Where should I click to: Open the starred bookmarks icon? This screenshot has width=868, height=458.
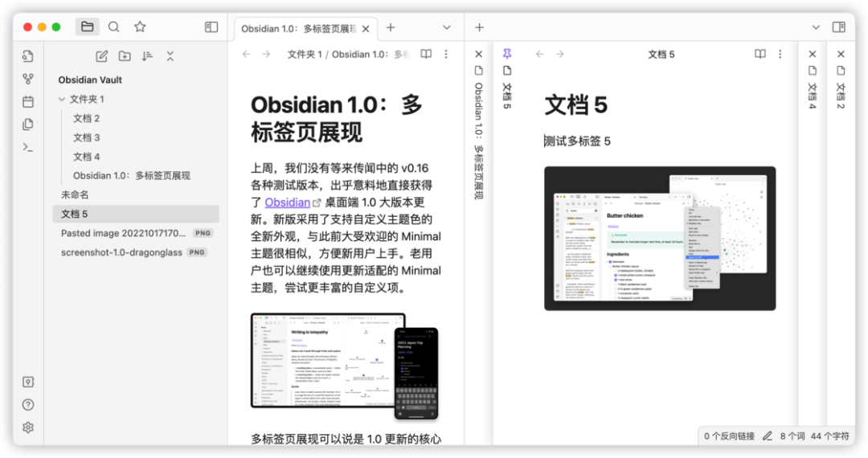click(140, 27)
